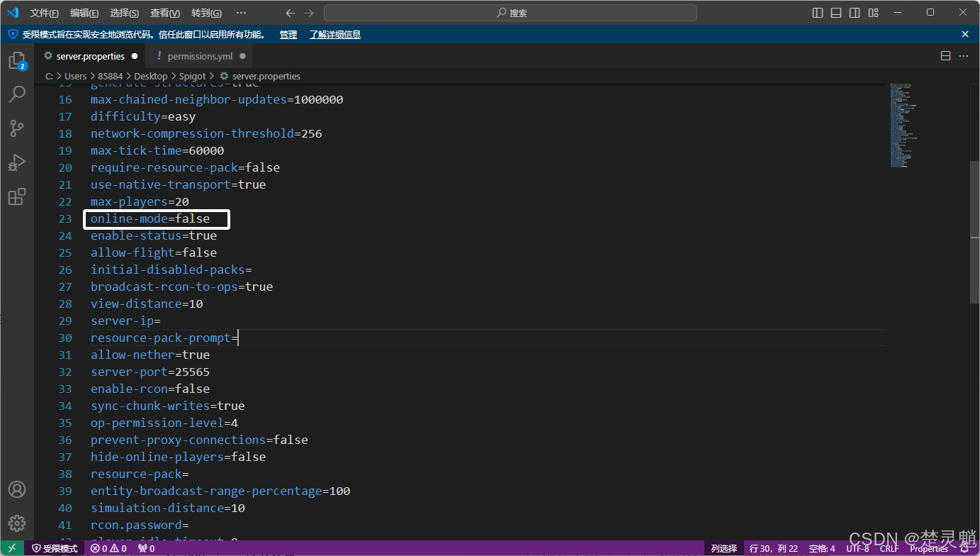
Task: Toggle the bottom panel layout icon
Action: coord(836,13)
